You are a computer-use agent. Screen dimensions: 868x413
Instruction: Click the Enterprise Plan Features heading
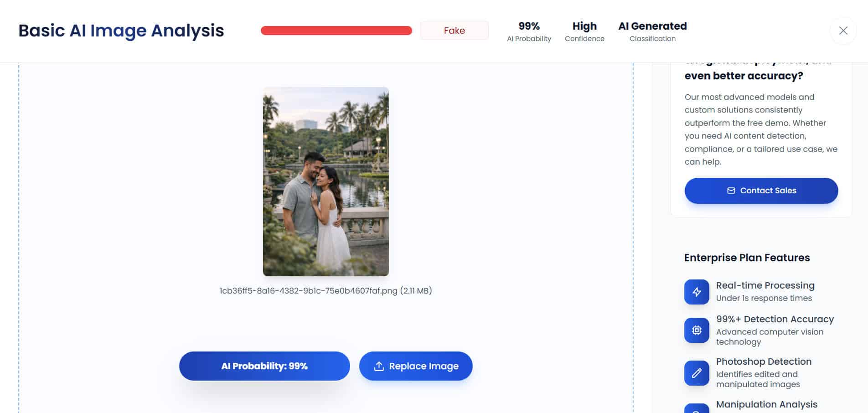pos(747,258)
